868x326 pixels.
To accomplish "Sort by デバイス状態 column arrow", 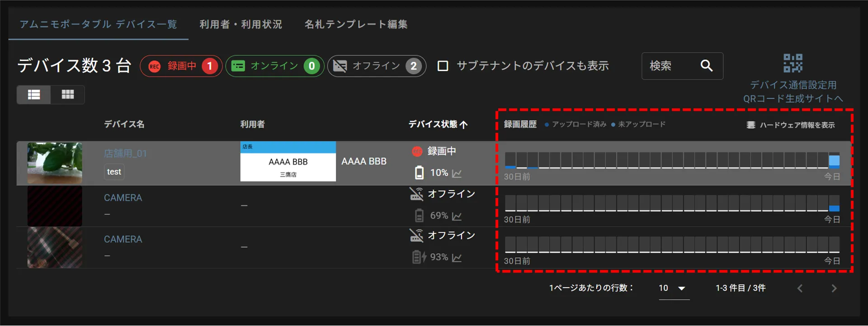I will coord(463,125).
